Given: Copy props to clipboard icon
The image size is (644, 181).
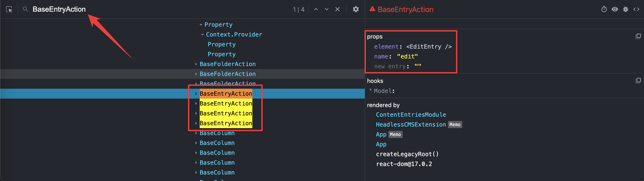Looking at the screenshot, I should 638,37.
